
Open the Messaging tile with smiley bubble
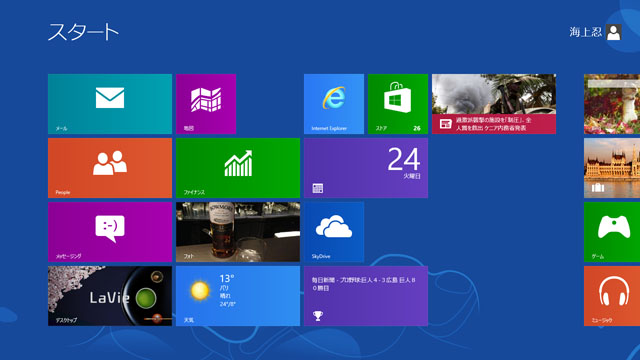click(x=110, y=232)
